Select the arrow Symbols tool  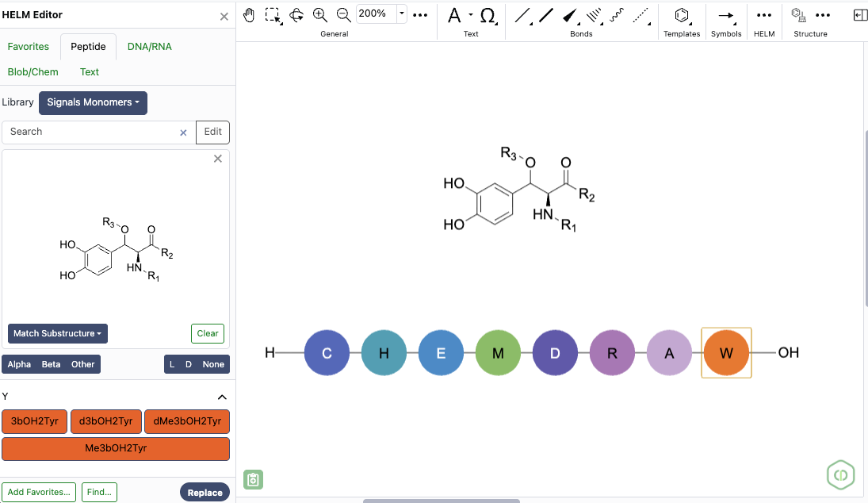coord(725,15)
